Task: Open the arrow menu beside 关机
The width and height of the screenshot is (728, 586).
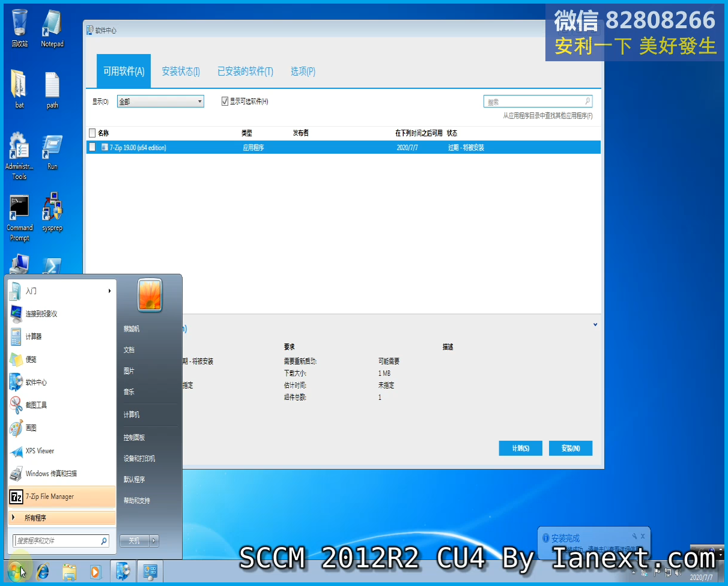Action: 154,540
